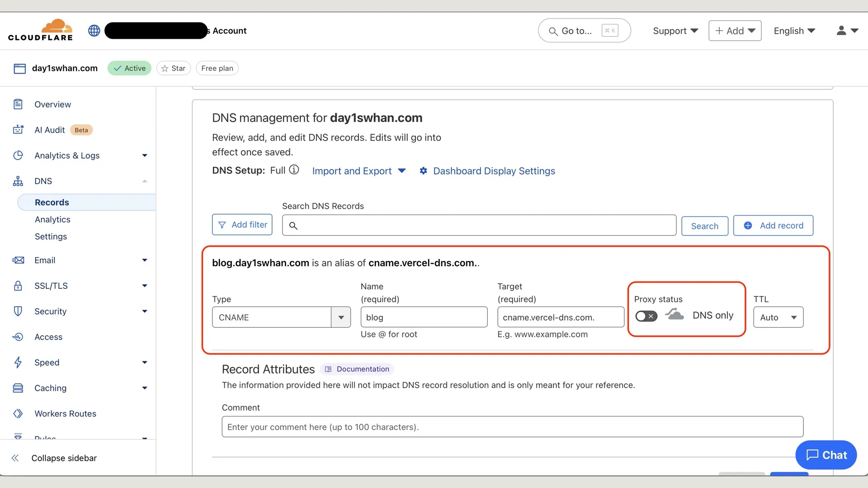The height and width of the screenshot is (488, 868).
Task: Open Dashboard Display Settings link
Action: 494,171
